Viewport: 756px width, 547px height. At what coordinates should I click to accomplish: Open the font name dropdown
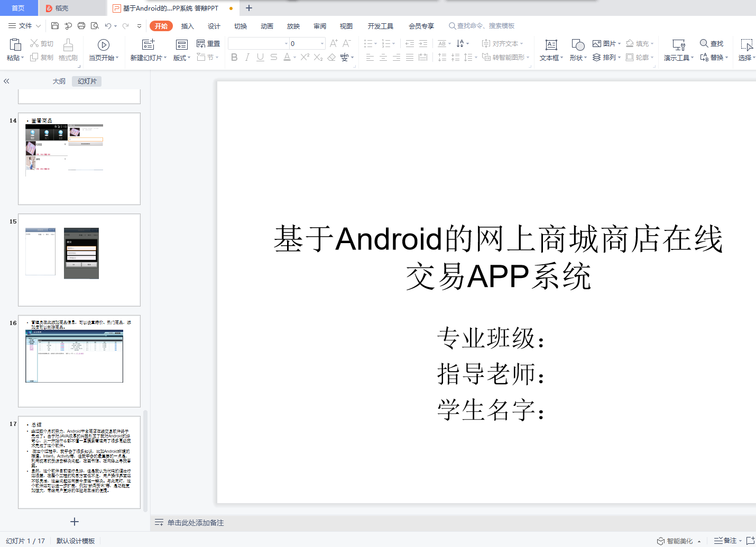tap(286, 43)
